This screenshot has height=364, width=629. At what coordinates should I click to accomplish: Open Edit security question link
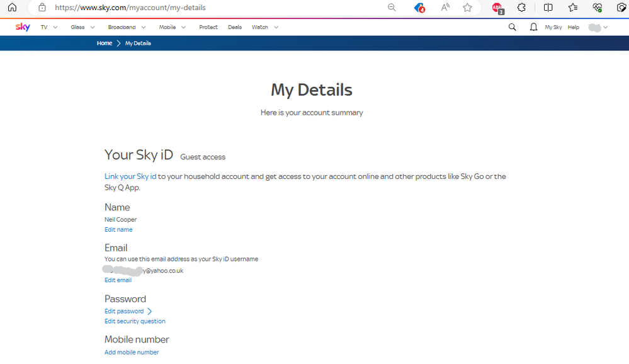135,321
